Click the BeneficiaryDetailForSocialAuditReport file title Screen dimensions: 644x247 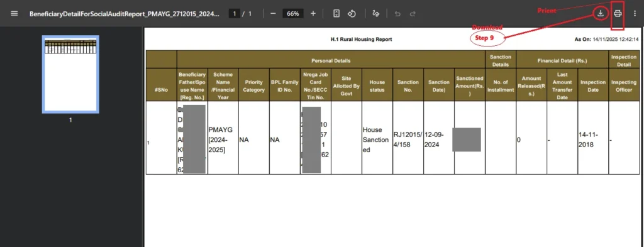click(125, 14)
